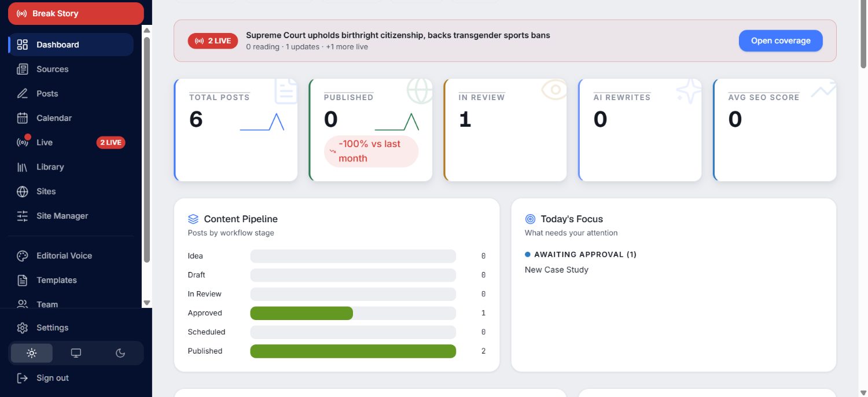Open the New Case Study item
The image size is (868, 397).
pyautogui.click(x=557, y=270)
